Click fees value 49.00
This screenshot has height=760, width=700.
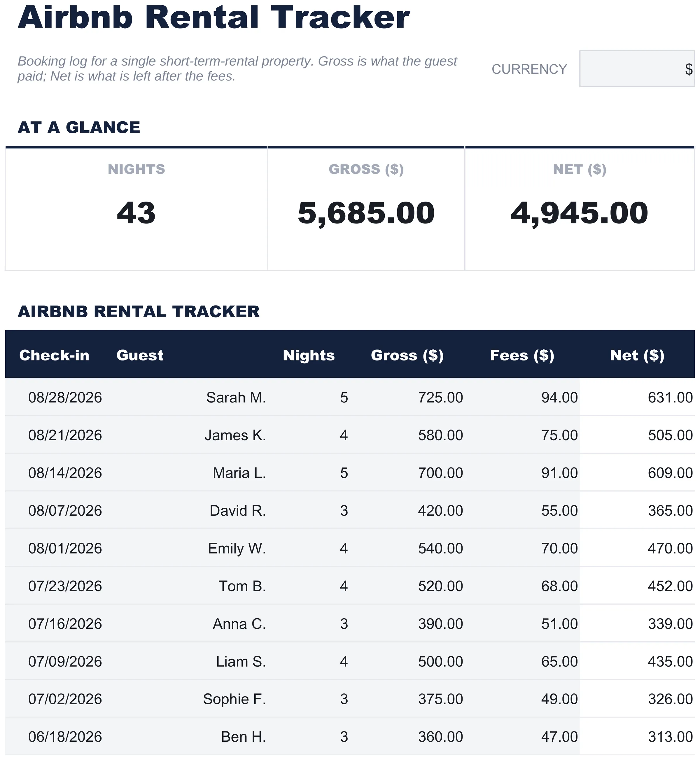tap(559, 699)
